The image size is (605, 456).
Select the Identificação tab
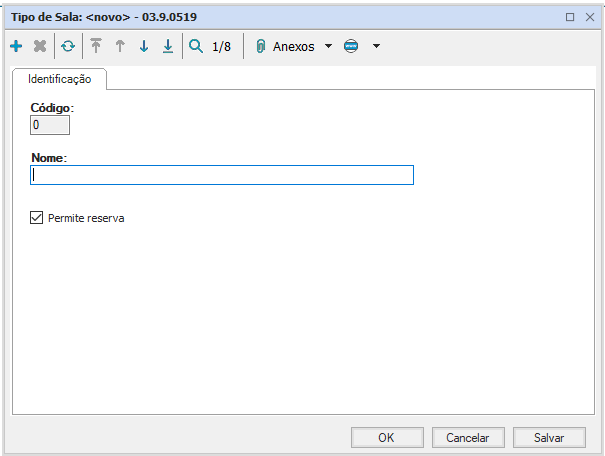[60, 78]
